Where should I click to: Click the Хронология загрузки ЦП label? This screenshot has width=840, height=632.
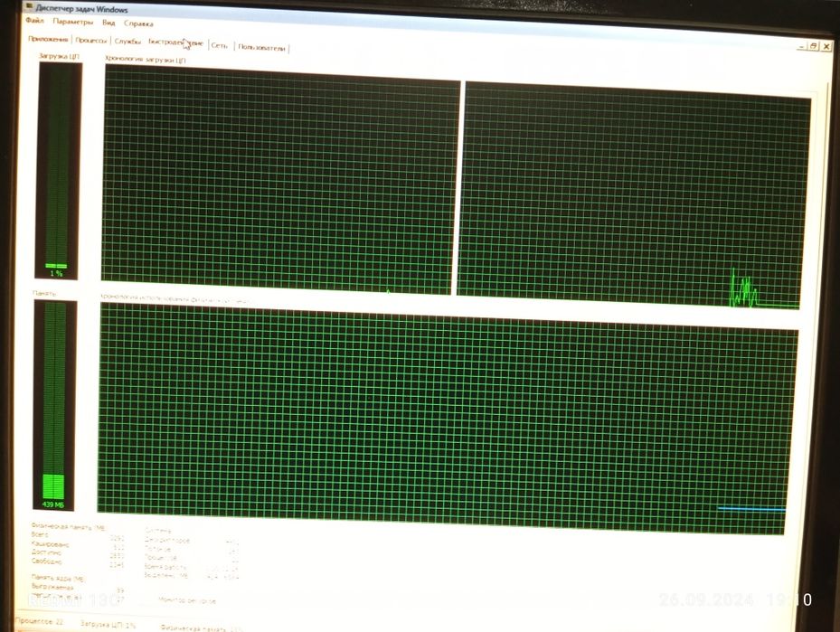pos(146,59)
